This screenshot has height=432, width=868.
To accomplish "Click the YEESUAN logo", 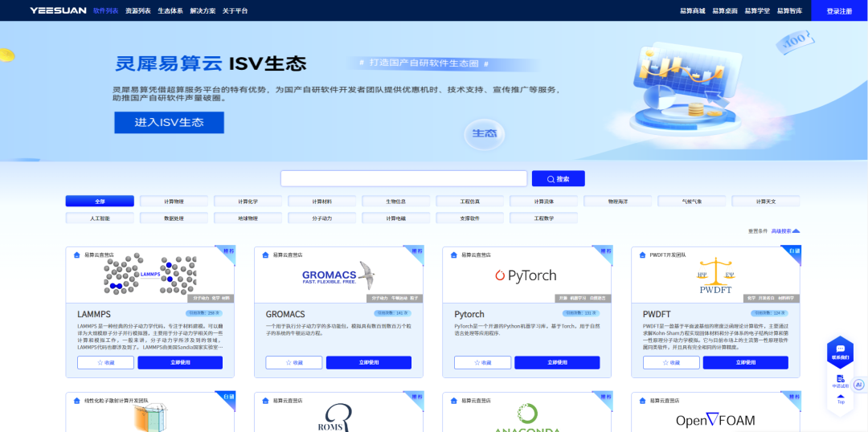I will tap(59, 10).
